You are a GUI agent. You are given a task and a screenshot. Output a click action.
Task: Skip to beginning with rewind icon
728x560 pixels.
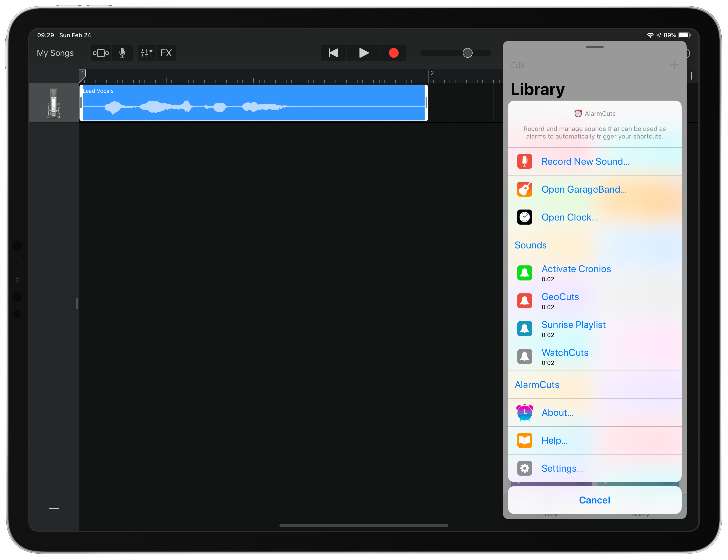coord(333,53)
